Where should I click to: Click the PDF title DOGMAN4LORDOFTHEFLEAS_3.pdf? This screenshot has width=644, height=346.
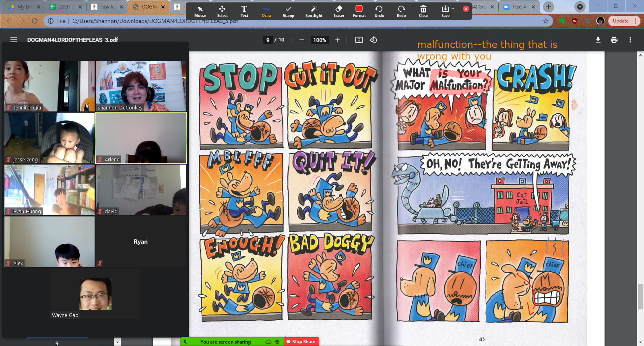[x=72, y=40]
